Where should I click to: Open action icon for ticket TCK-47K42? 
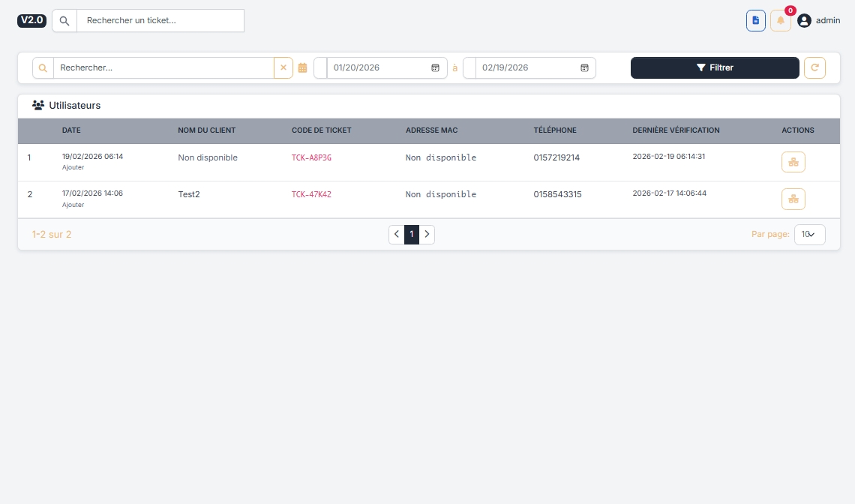pyautogui.click(x=793, y=199)
